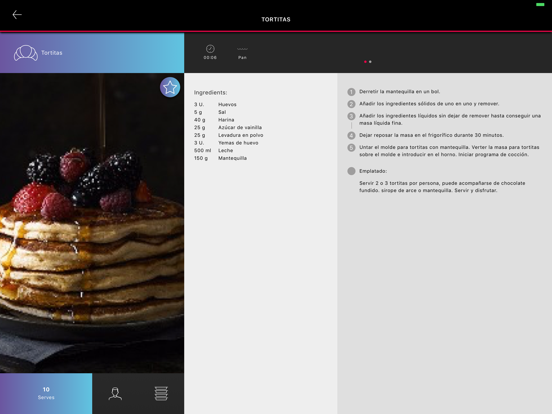Click the 'Huevos' ingredient

tap(227, 105)
